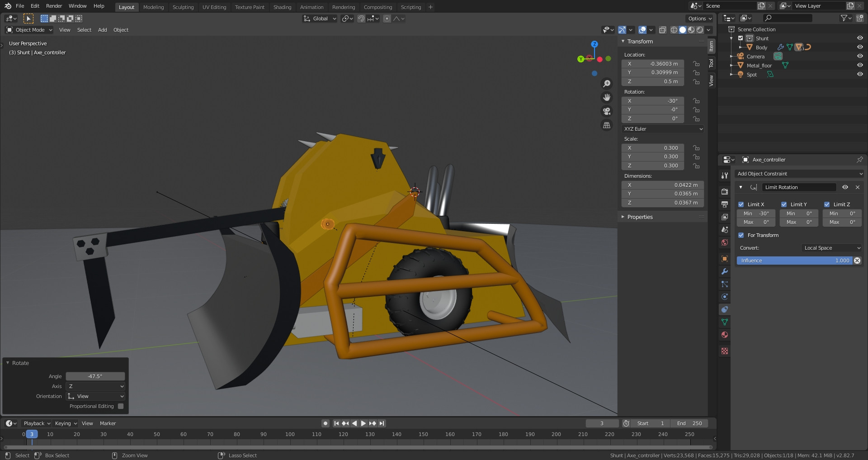Switch to the Modeling workspace tab

[153, 7]
